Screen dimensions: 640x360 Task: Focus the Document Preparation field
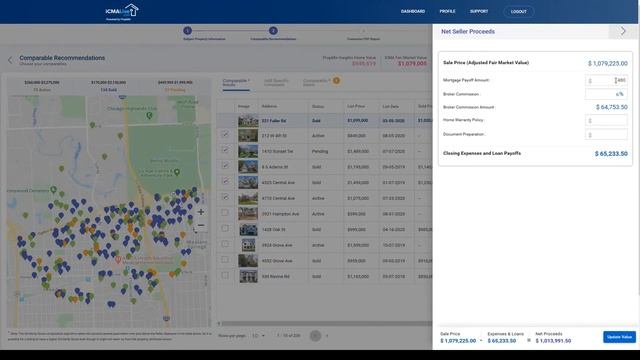click(x=606, y=134)
